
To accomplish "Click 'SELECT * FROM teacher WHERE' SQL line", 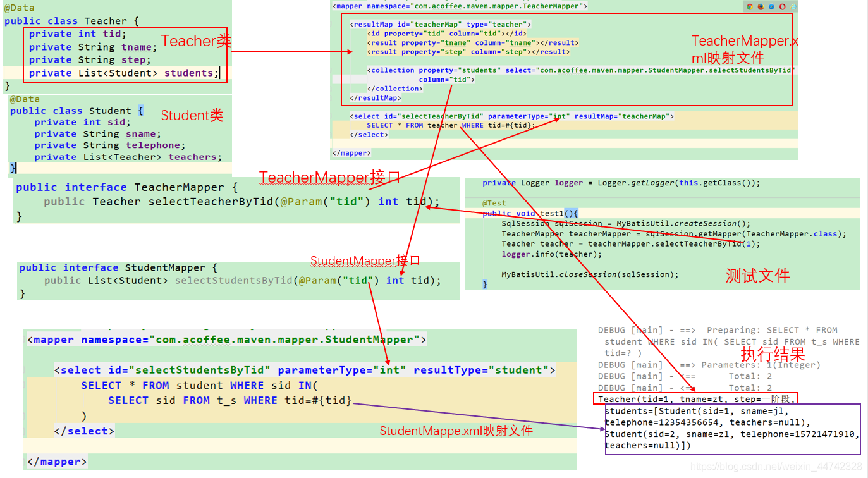I will (x=451, y=125).
